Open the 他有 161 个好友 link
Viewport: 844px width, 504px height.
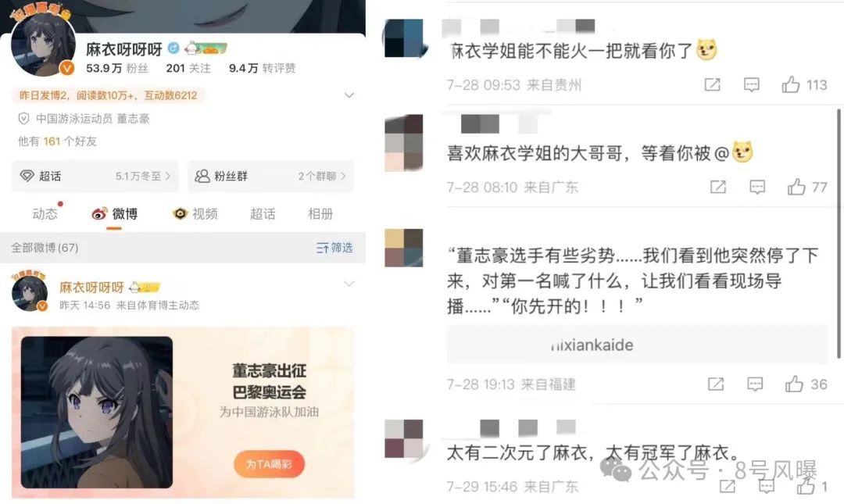tap(57, 141)
